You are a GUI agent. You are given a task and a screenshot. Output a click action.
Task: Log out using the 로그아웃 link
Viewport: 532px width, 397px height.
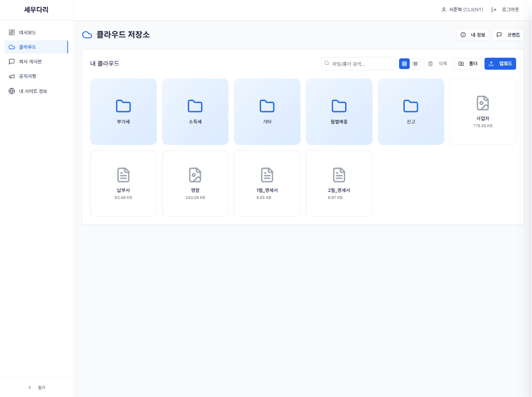pos(507,9)
